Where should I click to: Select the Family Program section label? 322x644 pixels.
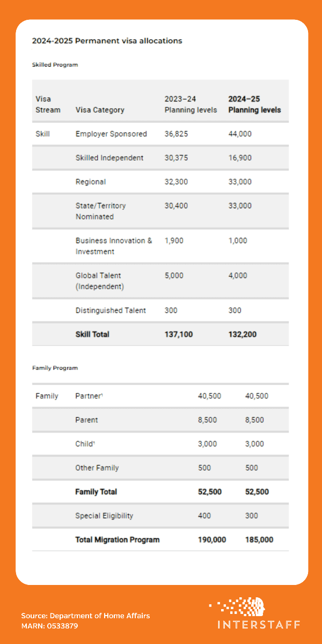(x=55, y=368)
